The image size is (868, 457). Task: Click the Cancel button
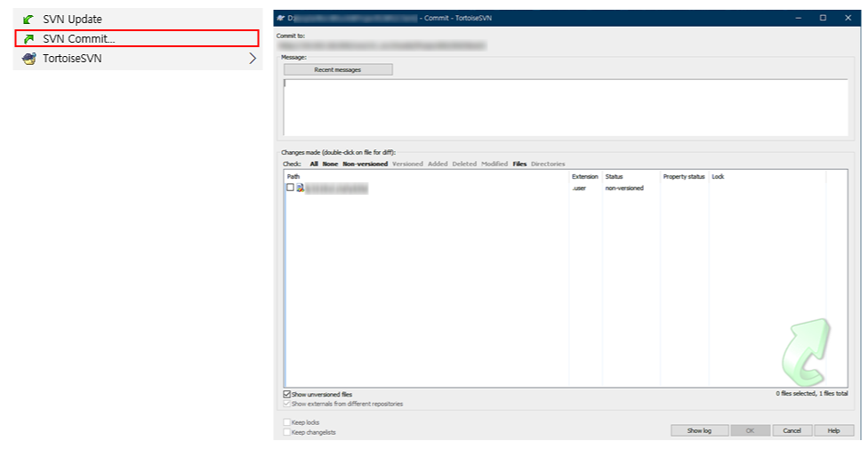792,430
